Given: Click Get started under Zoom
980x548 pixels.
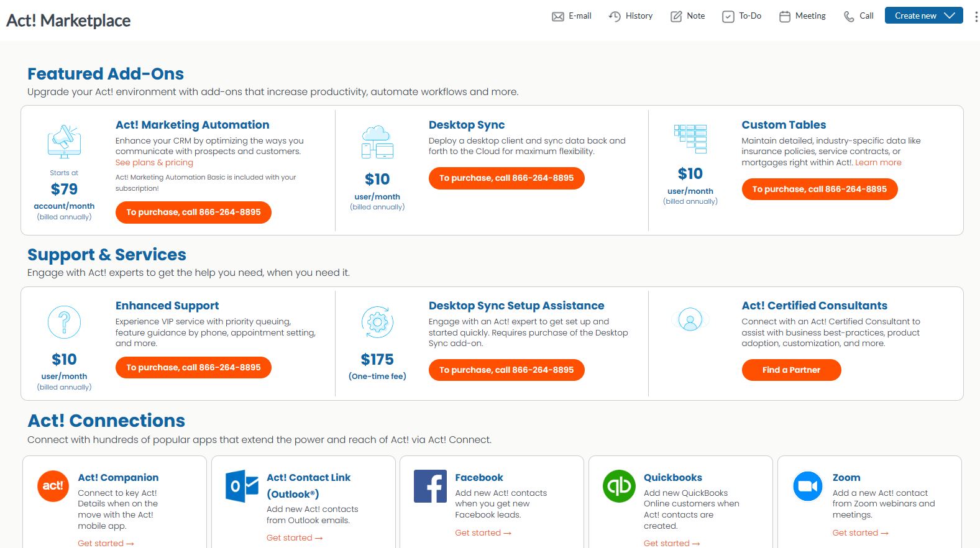Looking at the screenshot, I should tap(861, 533).
